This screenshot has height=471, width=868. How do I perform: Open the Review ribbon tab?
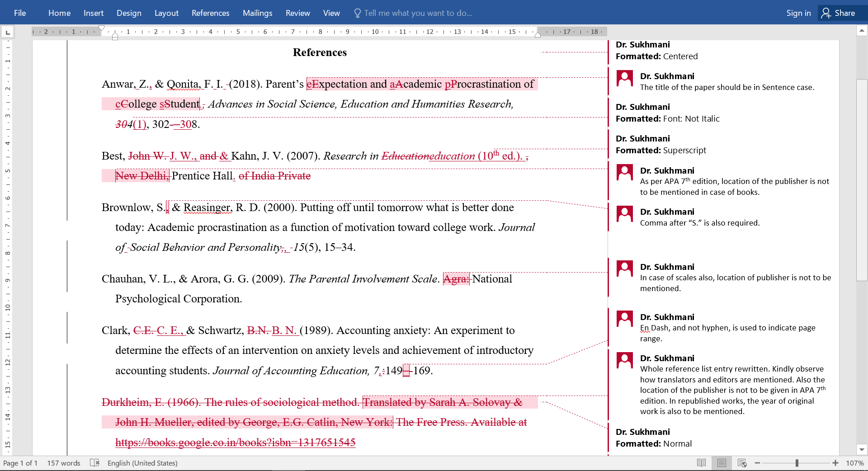tap(297, 13)
